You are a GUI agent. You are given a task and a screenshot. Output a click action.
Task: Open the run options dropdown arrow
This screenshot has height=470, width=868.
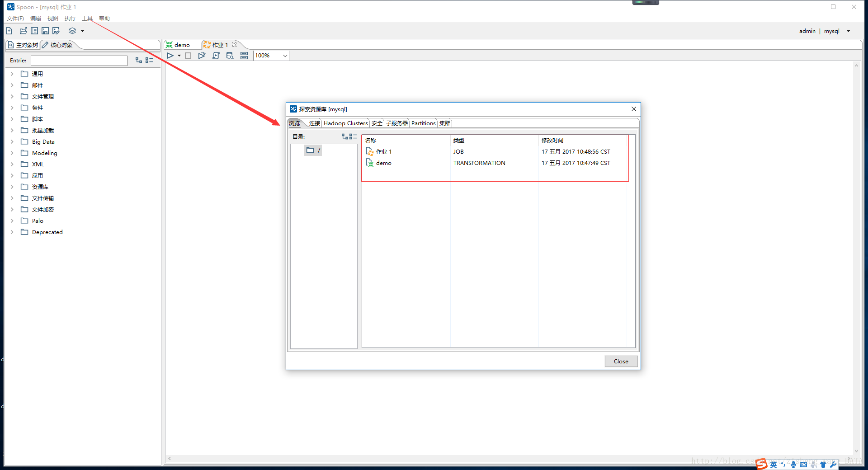[x=179, y=56]
